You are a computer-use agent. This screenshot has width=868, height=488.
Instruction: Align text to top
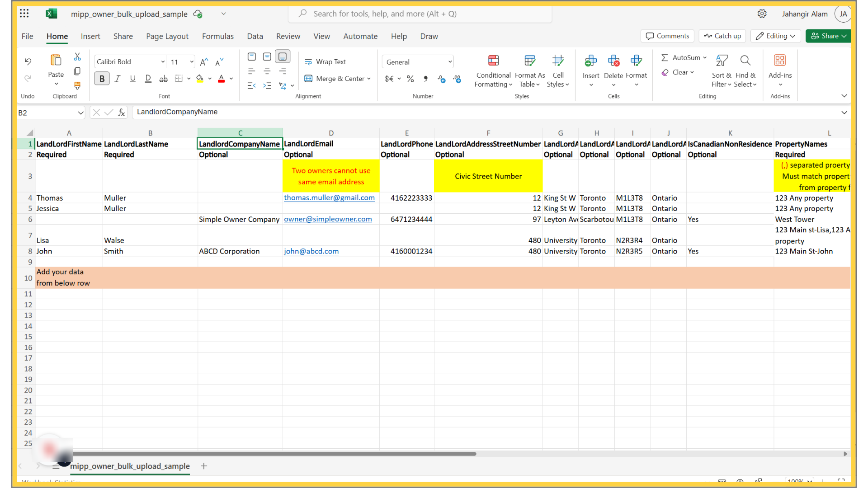(x=252, y=57)
